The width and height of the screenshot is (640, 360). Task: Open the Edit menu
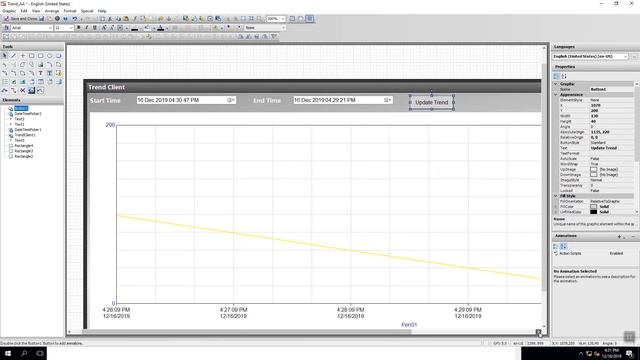point(24,11)
